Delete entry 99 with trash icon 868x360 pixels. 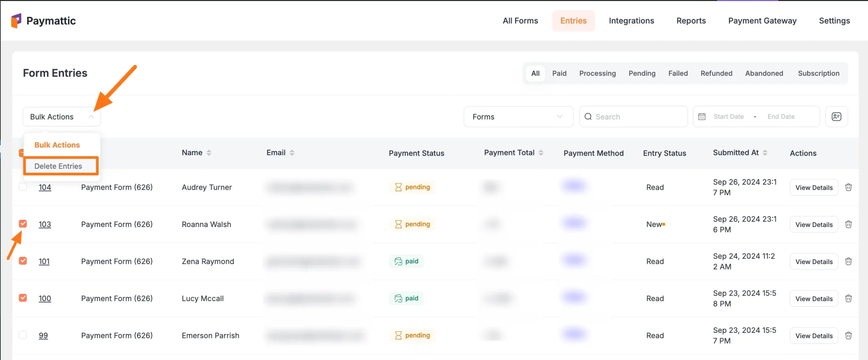click(848, 336)
